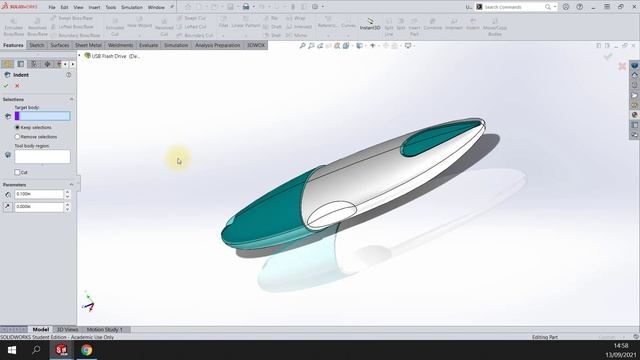Open the View Settings monitor icon
Screen dimensions: 640x360
408,46
